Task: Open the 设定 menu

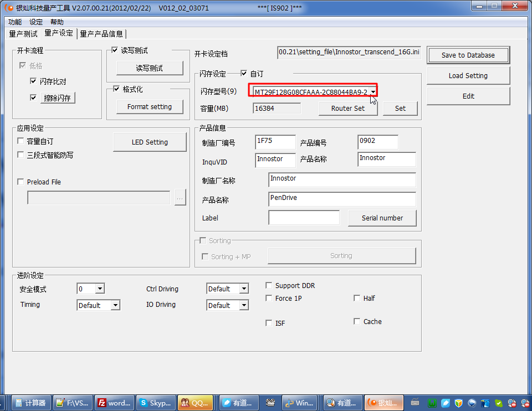Action: 36,22
